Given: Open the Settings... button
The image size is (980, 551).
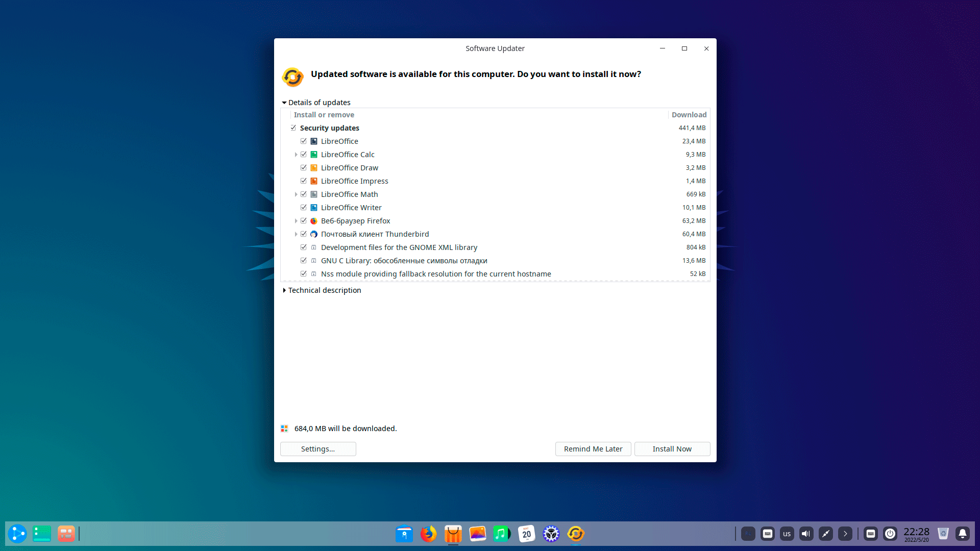Looking at the screenshot, I should pos(317,449).
